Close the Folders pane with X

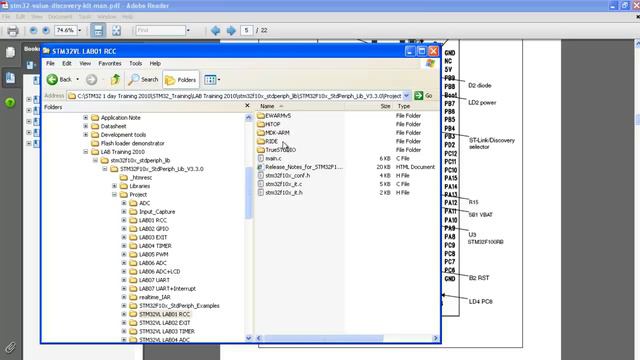point(247,106)
